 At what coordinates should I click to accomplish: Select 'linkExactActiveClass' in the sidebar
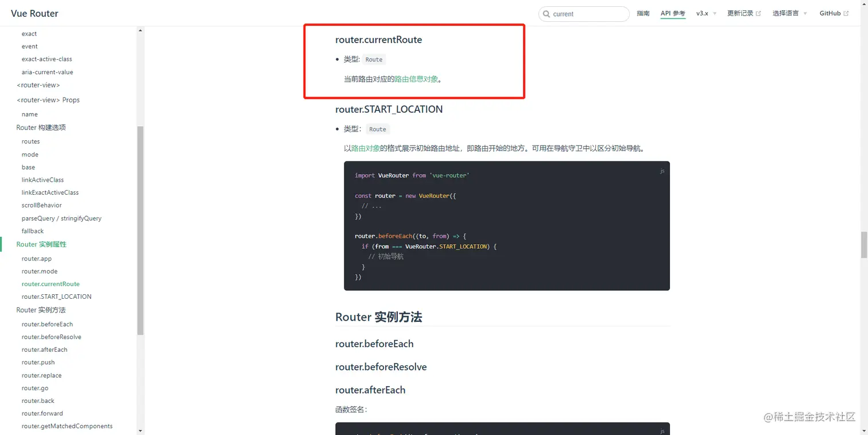coord(51,193)
